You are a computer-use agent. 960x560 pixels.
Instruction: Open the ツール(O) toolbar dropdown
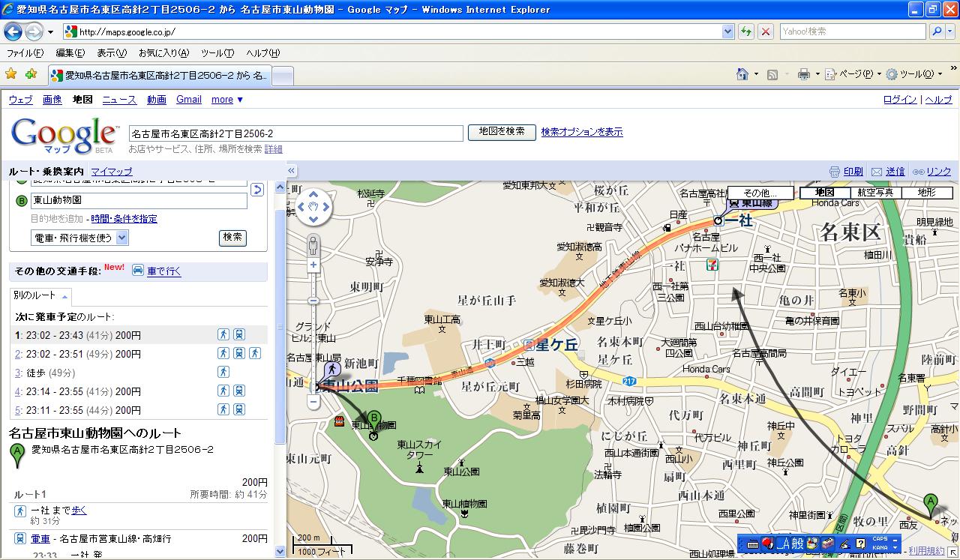point(914,74)
